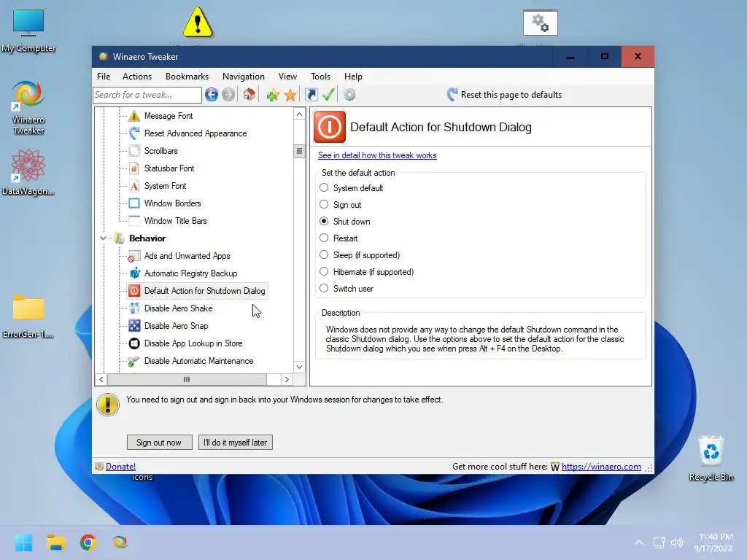Open the Tools menu
Screen dimensions: 747x560
coord(320,76)
